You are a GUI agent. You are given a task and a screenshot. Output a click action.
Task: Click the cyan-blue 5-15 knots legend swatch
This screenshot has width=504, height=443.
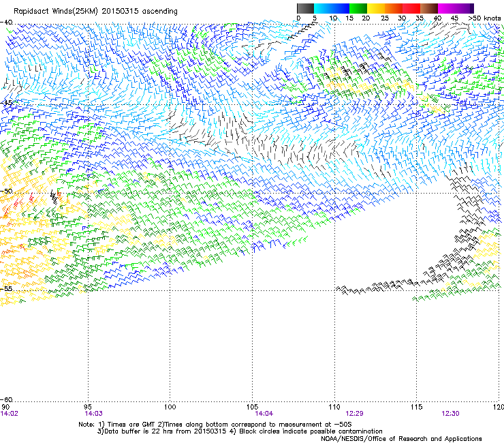(332, 8)
